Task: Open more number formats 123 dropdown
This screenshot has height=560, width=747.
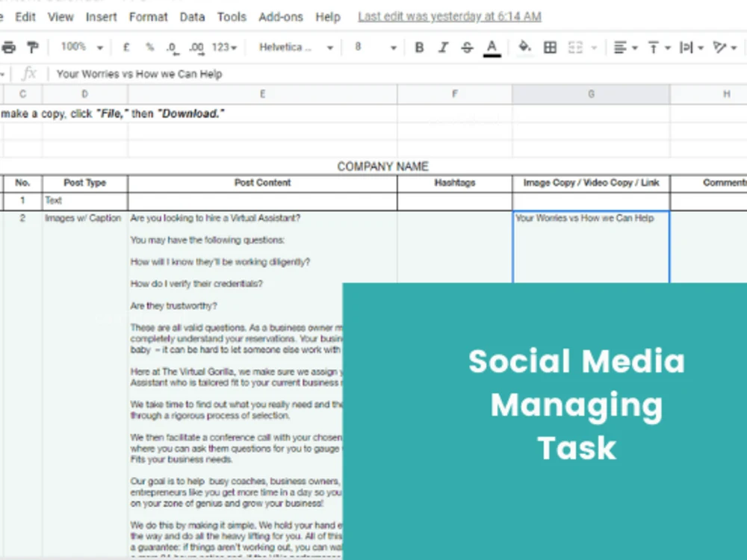Action: 224,47
